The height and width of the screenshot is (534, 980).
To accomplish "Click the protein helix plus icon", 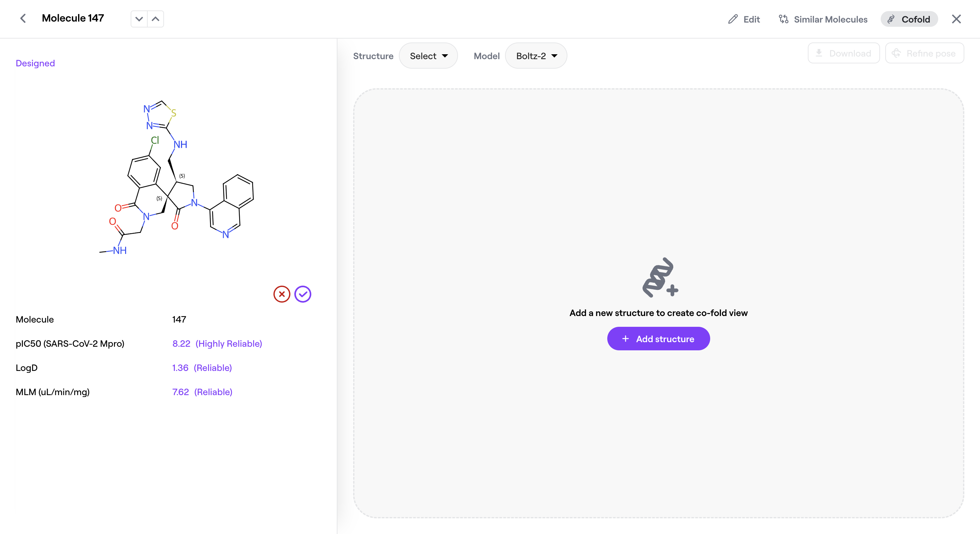I will tap(660, 277).
